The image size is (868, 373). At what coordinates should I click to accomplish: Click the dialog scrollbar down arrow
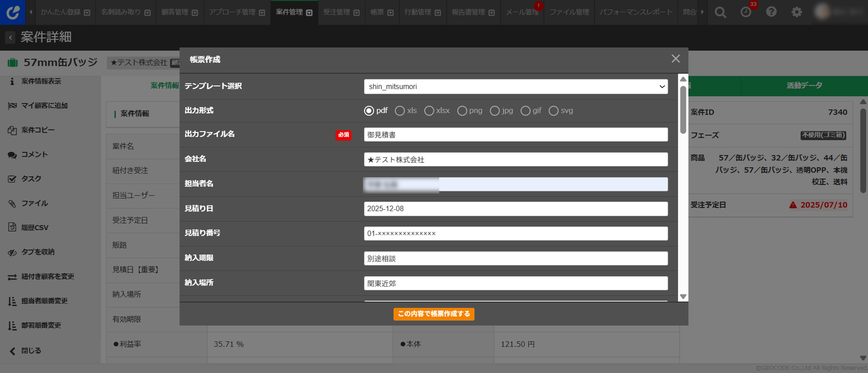[683, 297]
